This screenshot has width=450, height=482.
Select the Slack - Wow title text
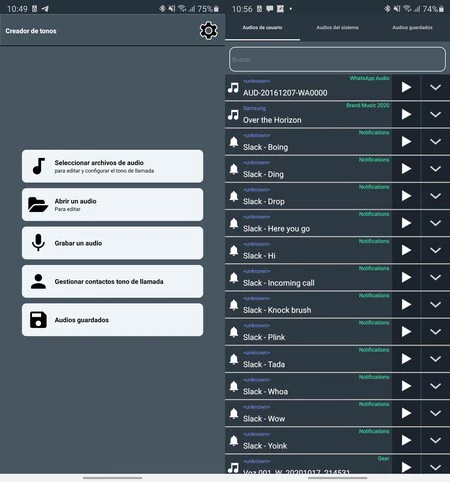point(264,419)
